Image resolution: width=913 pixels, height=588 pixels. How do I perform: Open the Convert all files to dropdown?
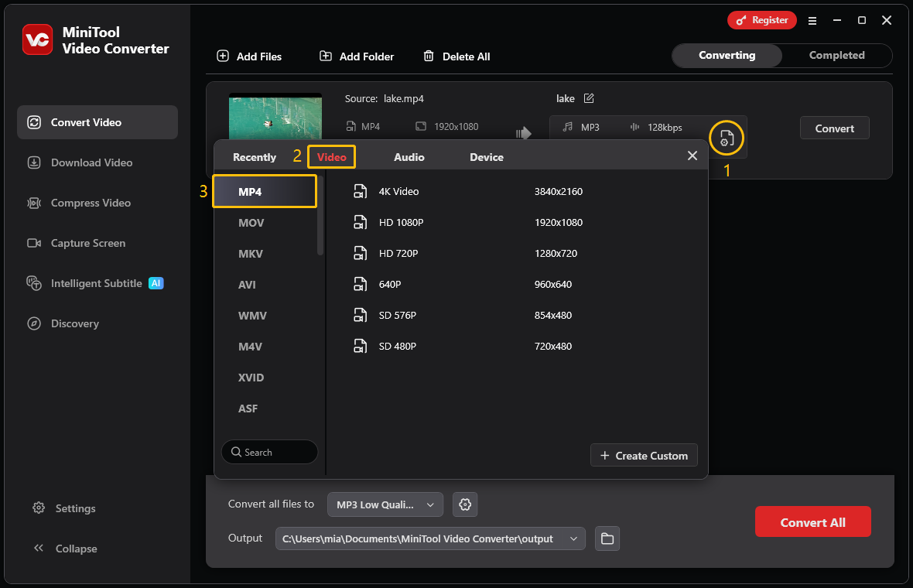(385, 504)
